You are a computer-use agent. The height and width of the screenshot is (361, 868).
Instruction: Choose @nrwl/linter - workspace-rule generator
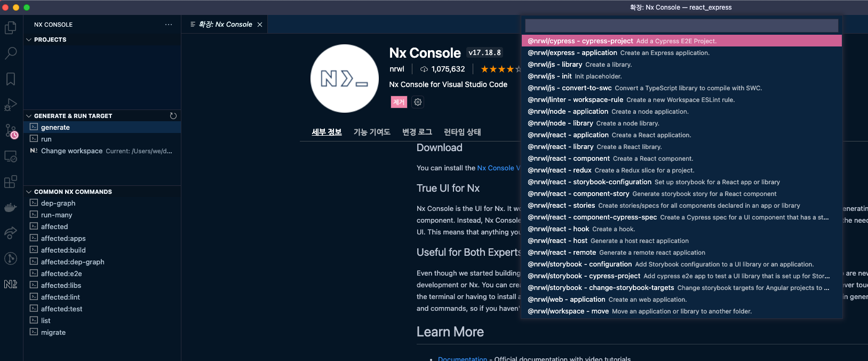coord(681,100)
